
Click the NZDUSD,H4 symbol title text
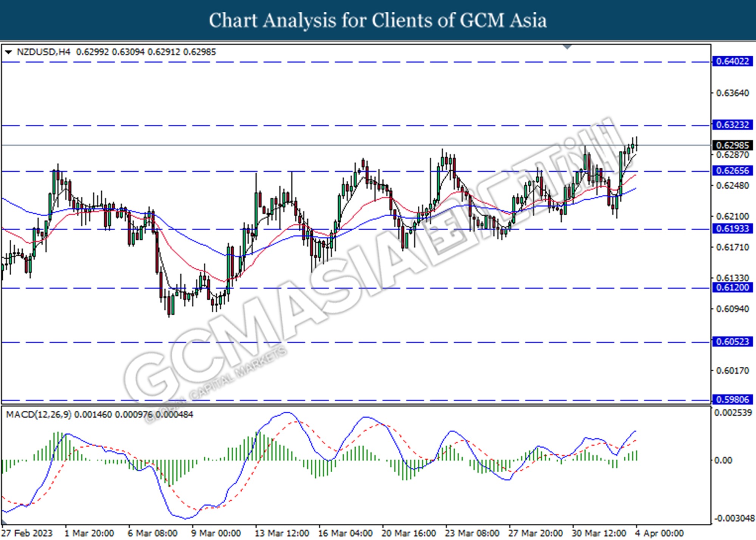click(43, 52)
